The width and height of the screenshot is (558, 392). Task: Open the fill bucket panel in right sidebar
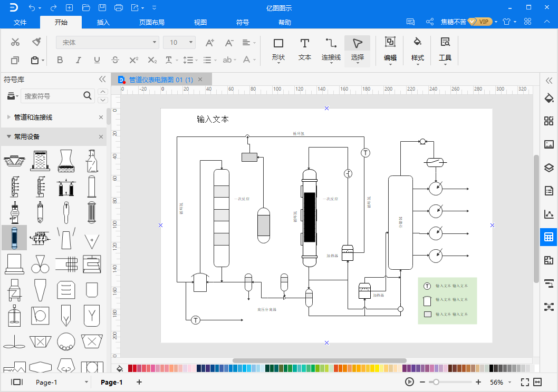tap(549, 97)
